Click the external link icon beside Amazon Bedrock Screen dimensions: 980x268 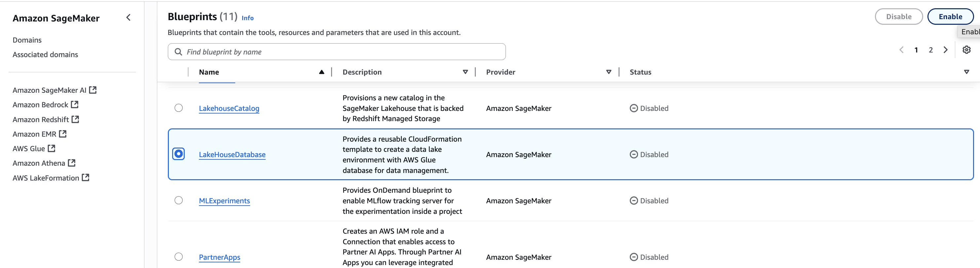pyautogui.click(x=75, y=104)
